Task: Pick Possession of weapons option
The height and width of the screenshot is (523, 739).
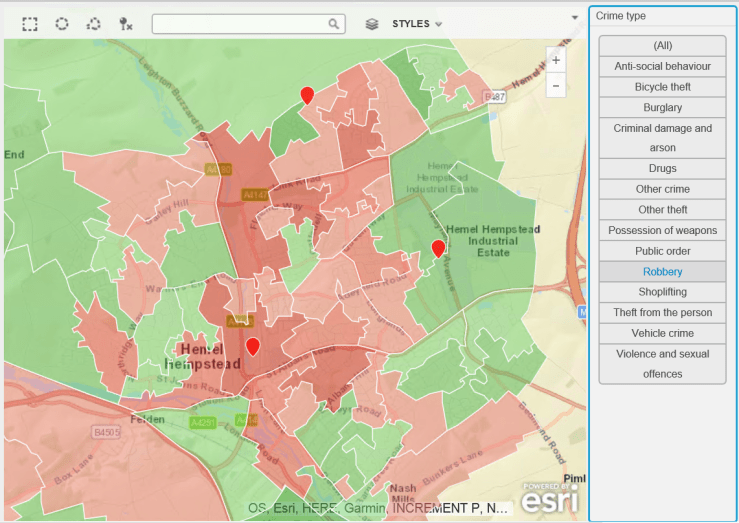Action: coord(662,230)
